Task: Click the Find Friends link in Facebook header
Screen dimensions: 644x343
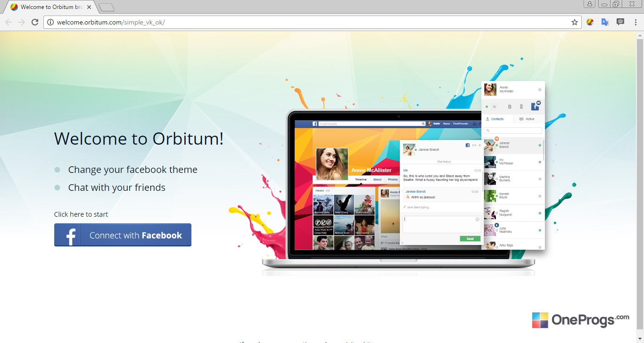Action: pyautogui.click(x=461, y=124)
